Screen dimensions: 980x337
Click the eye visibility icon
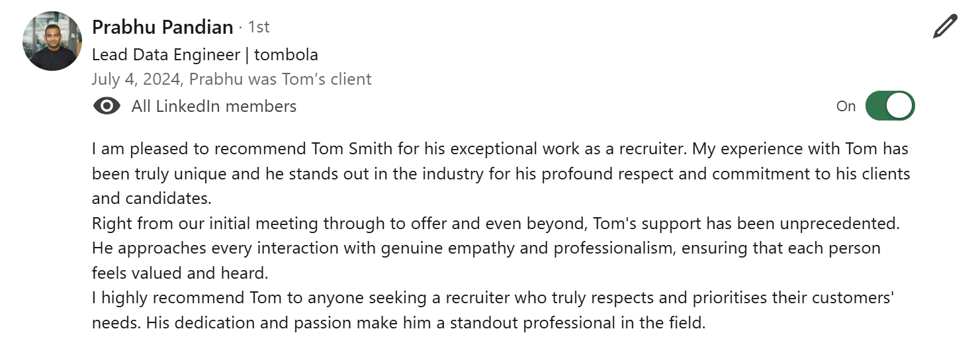pyautogui.click(x=107, y=106)
